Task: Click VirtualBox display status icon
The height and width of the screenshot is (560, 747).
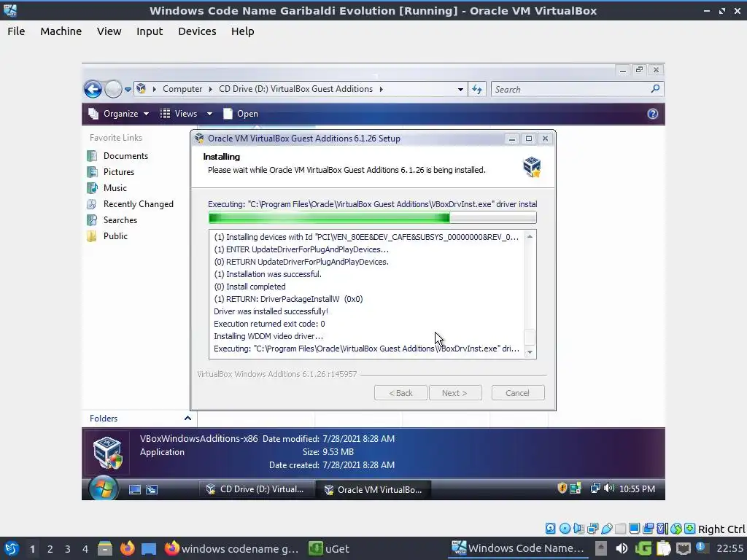Action: [634, 529]
